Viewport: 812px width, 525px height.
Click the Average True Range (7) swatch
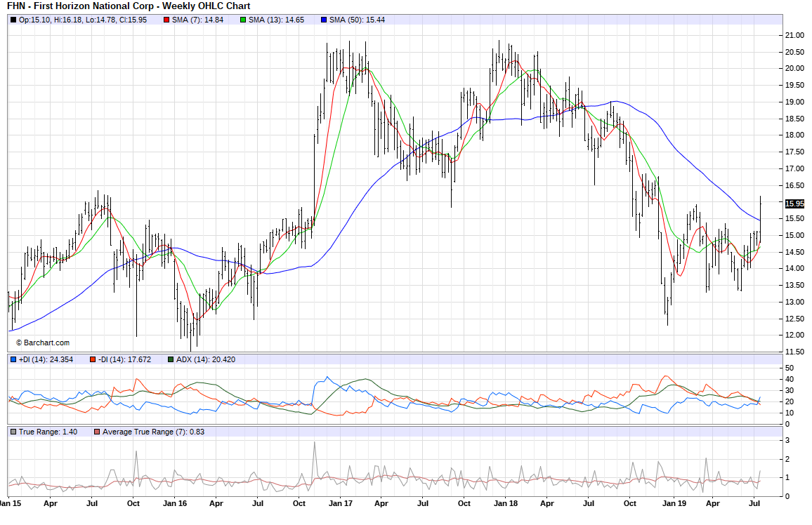point(96,432)
